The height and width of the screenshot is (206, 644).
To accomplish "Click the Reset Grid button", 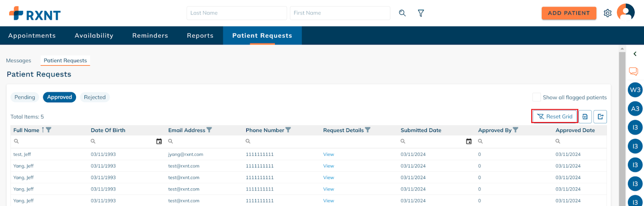I will 555,116.
